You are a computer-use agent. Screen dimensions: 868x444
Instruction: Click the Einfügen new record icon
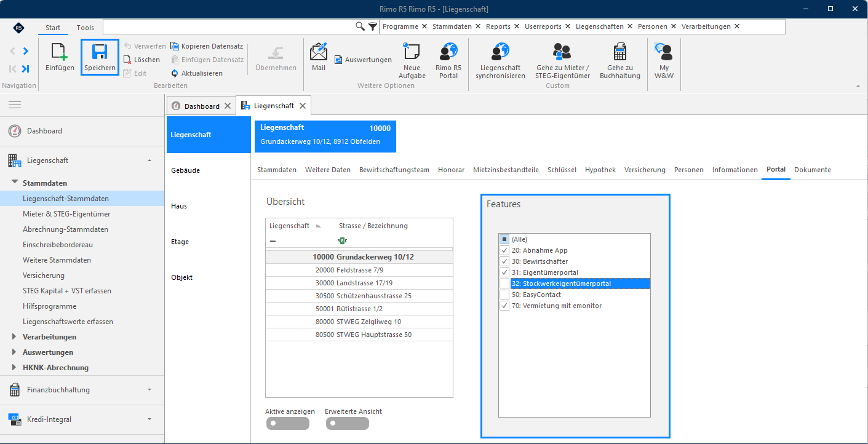(59, 52)
